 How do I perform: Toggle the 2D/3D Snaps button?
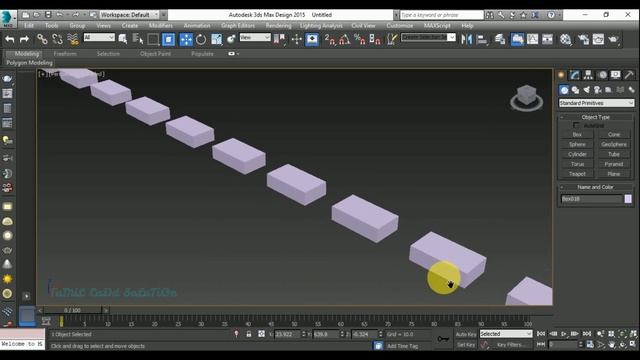[x=330, y=39]
